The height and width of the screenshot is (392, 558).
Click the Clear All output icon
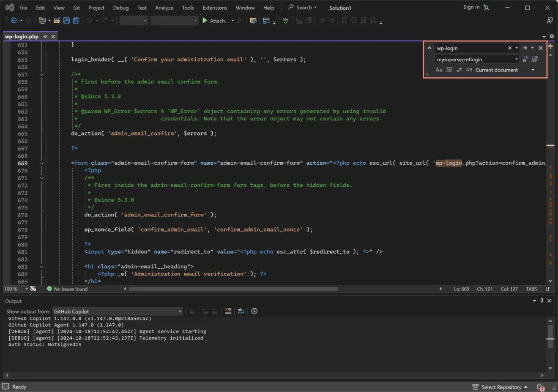pos(228,311)
